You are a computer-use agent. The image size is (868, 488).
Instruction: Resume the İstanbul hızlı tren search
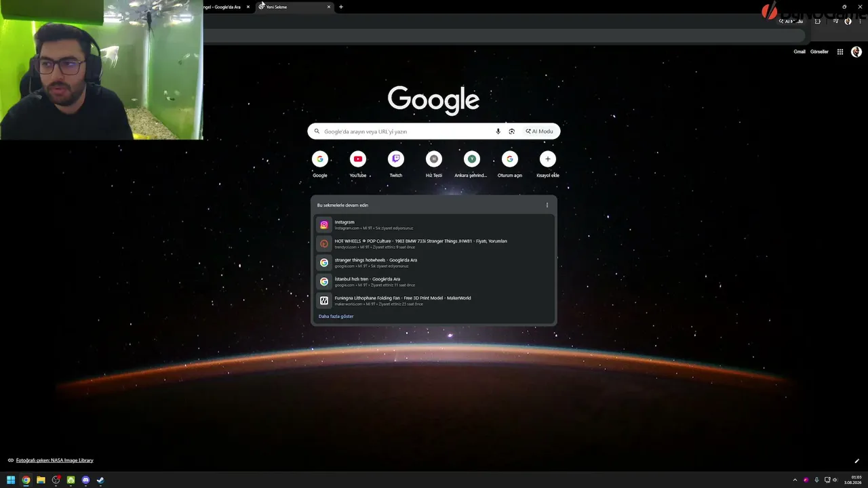coord(434,281)
